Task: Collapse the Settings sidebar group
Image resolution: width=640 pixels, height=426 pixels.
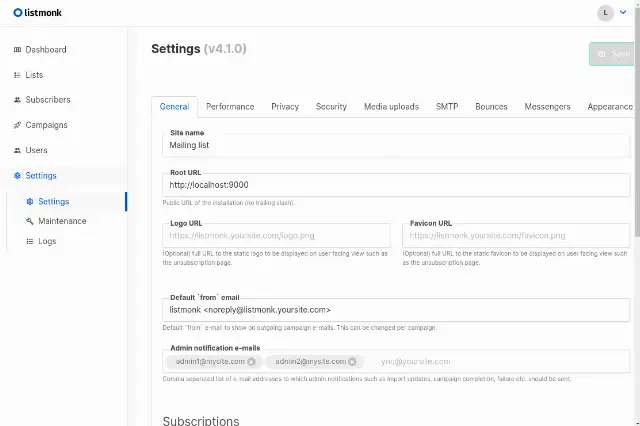Action: click(x=41, y=176)
